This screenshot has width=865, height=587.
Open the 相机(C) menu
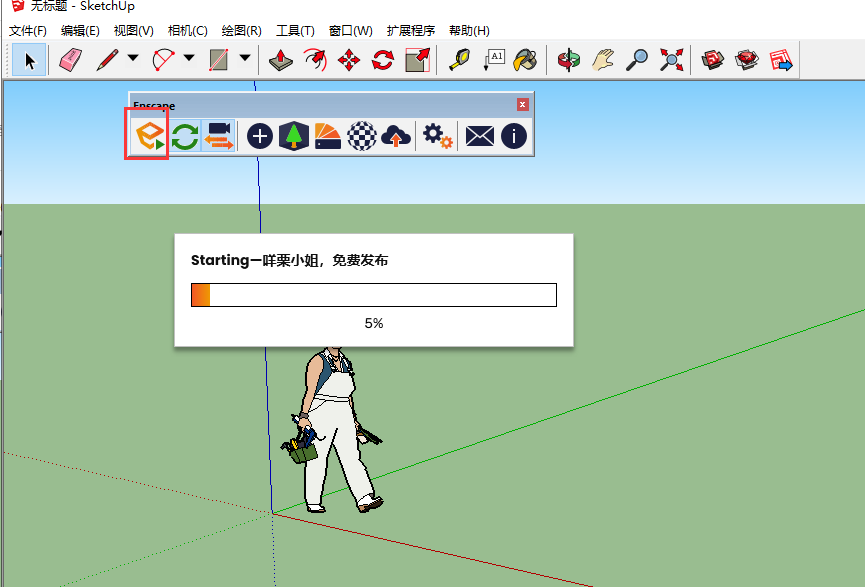coord(186,30)
